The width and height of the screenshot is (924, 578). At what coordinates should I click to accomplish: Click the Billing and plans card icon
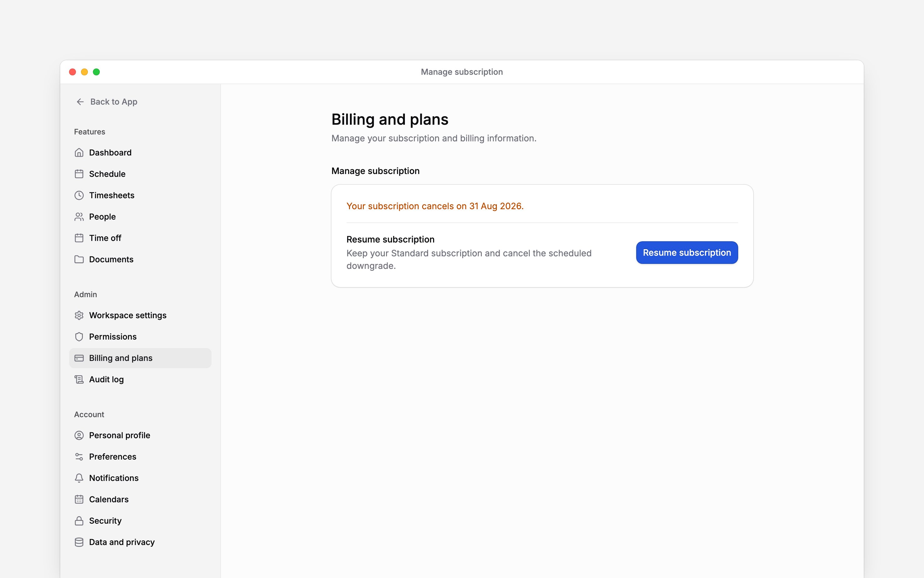pyautogui.click(x=79, y=358)
